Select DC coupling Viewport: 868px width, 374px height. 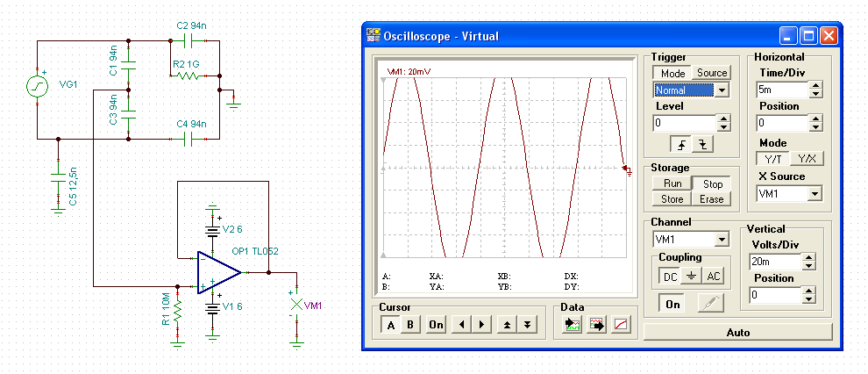tap(670, 277)
